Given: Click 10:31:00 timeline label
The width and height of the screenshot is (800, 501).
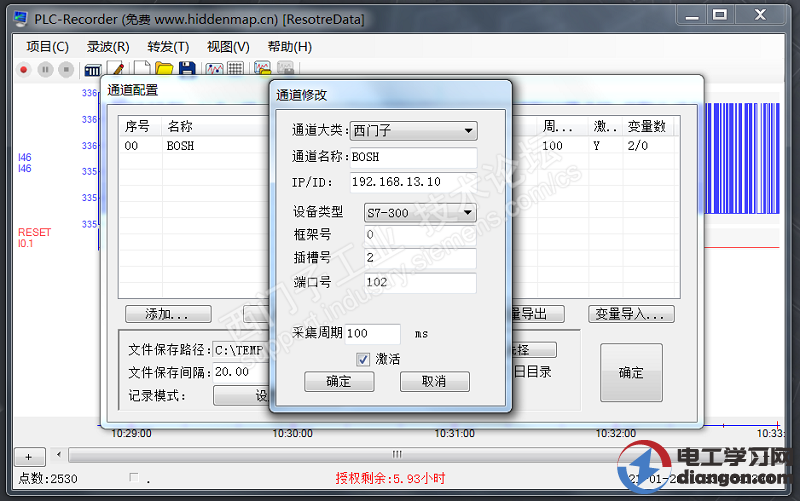Looking at the screenshot, I should click(x=454, y=434).
